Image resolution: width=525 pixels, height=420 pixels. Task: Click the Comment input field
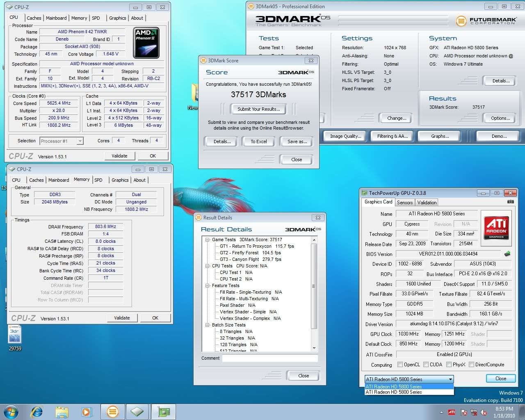[x=270, y=358]
